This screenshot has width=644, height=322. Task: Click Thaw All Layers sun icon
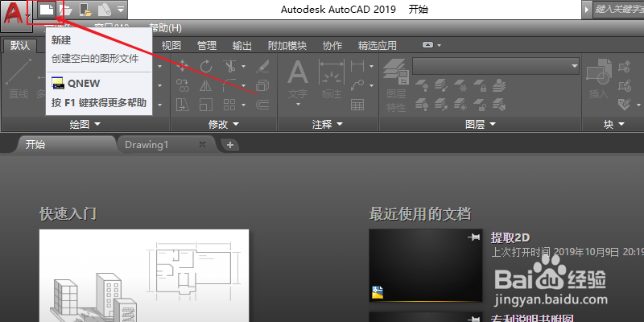pos(460,105)
